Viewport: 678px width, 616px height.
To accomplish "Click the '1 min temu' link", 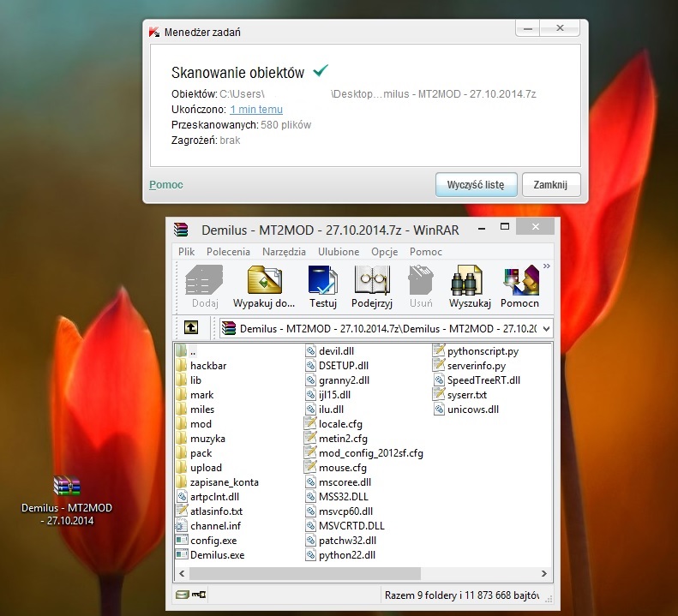I will [x=256, y=110].
